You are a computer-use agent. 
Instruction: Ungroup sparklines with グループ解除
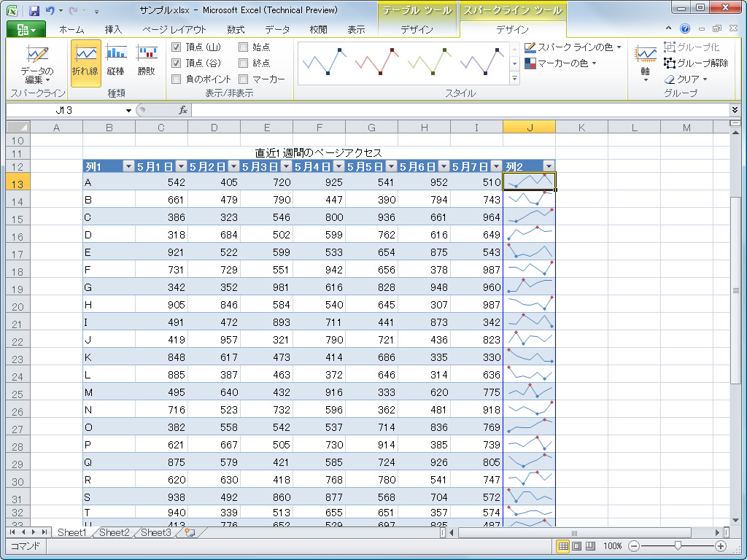click(695, 63)
